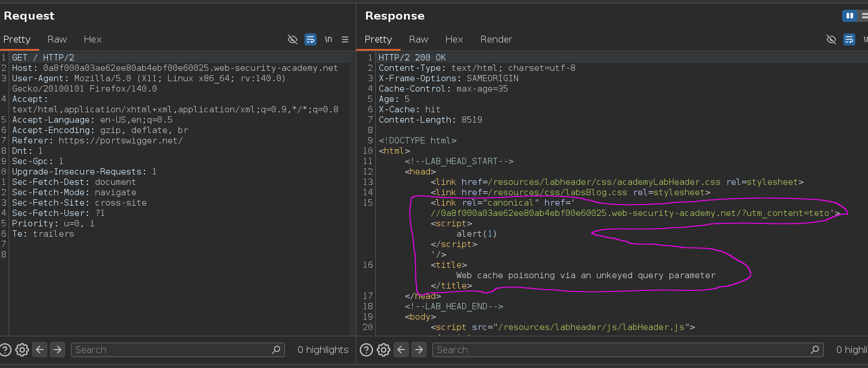Image resolution: width=868 pixels, height=368 pixels.
Task: Click the labHeader.js script src line
Action: pyautogui.click(x=563, y=327)
